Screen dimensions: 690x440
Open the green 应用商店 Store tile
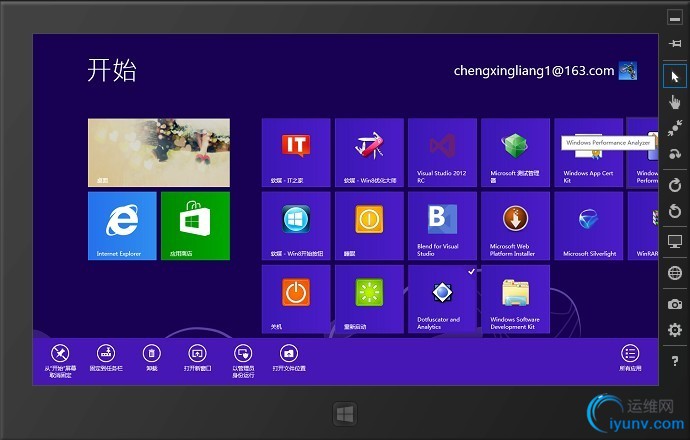coord(195,226)
